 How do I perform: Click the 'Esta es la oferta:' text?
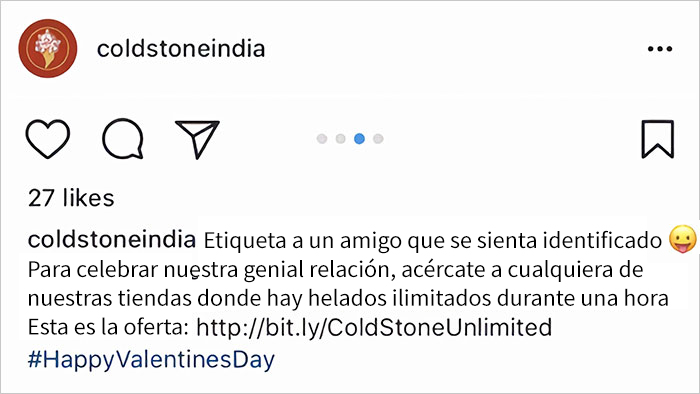[108, 327]
